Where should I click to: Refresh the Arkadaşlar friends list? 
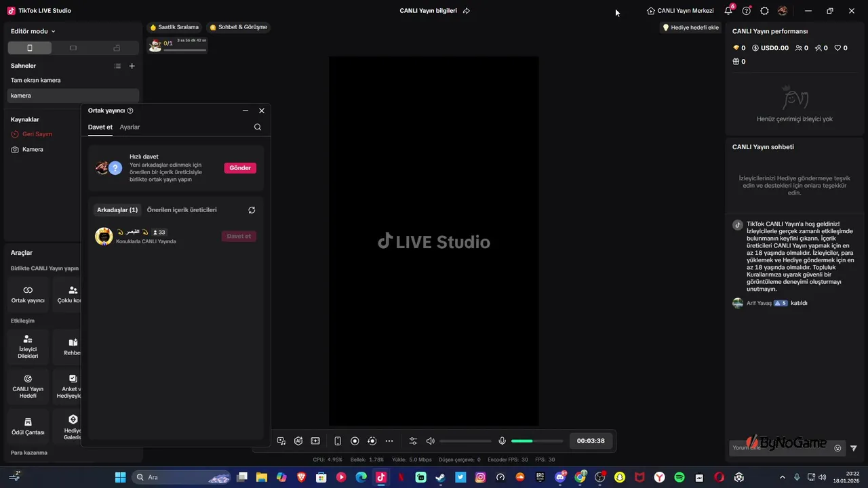(x=252, y=210)
